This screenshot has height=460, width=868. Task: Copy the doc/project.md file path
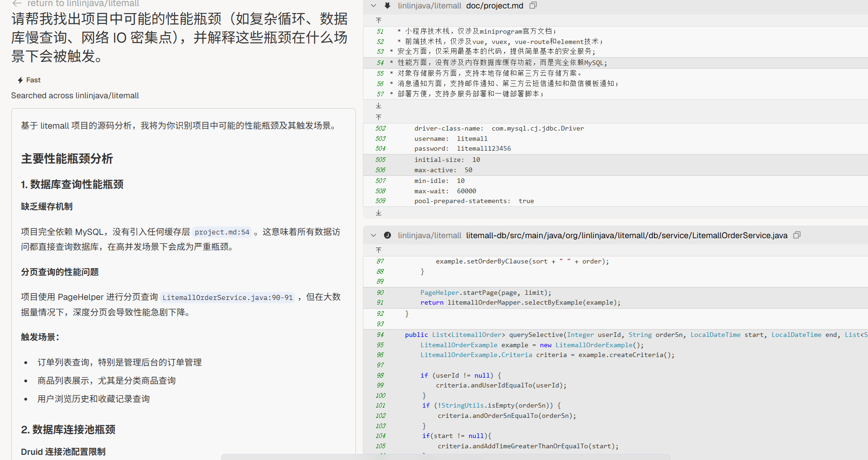[x=533, y=6]
